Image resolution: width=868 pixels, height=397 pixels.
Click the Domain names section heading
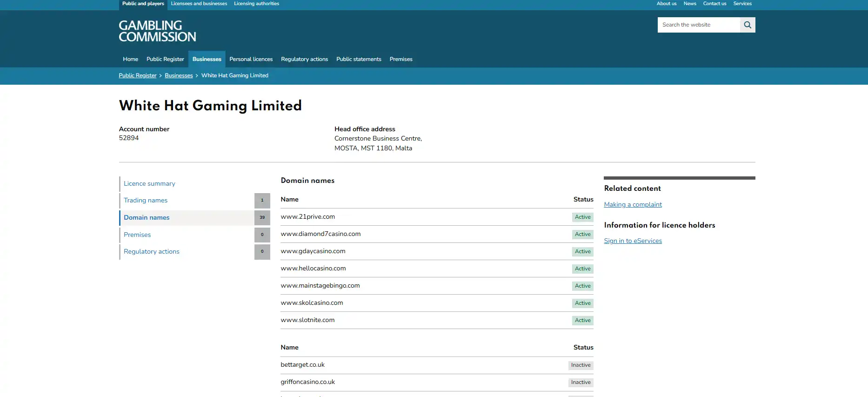pos(307,181)
